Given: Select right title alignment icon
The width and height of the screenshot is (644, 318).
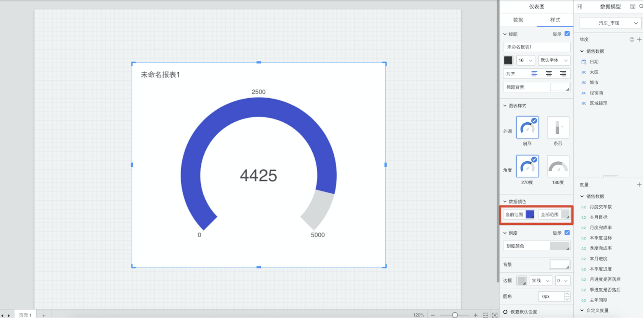Looking at the screenshot, I should 563,74.
